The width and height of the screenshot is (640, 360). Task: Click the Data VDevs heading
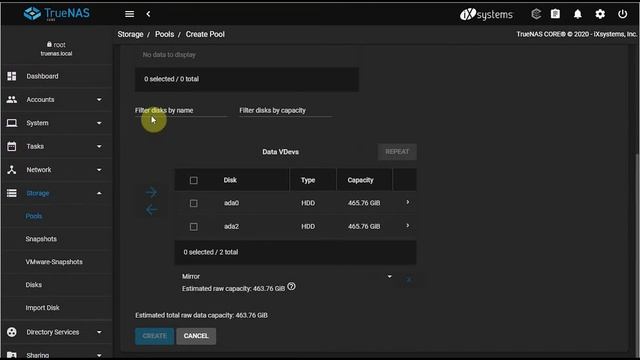pos(280,152)
